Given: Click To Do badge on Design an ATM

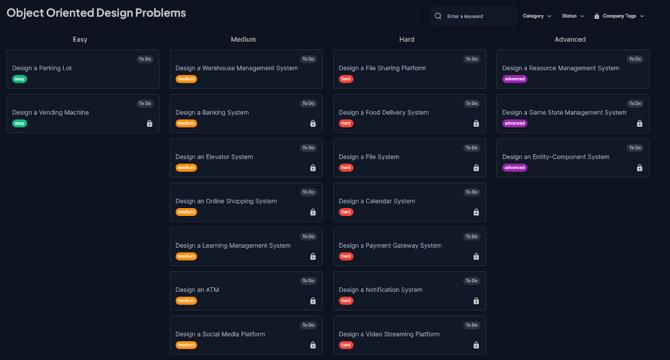Looking at the screenshot, I should (x=308, y=281).
